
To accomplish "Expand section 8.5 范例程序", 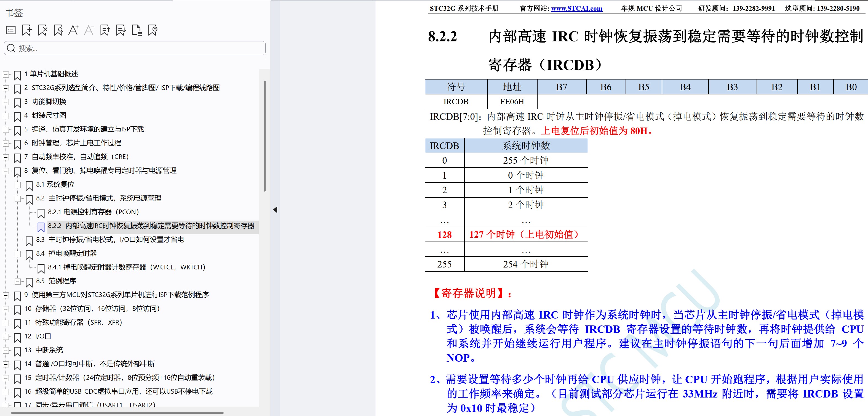I will (x=18, y=281).
